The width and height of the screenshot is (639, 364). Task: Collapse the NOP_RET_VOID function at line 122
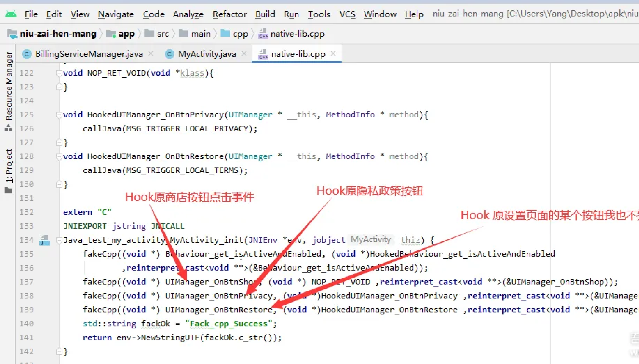(x=59, y=73)
